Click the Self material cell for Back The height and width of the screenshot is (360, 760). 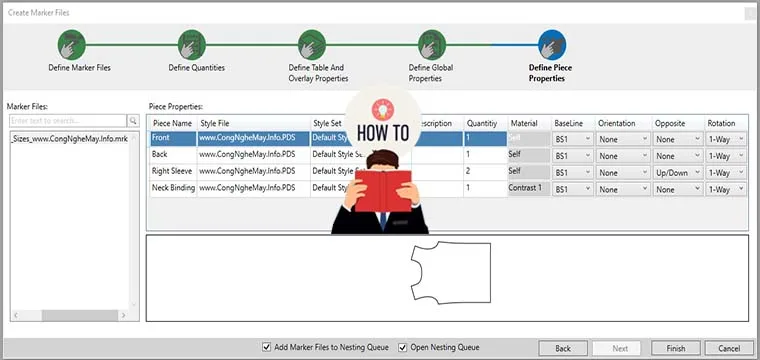click(x=529, y=156)
